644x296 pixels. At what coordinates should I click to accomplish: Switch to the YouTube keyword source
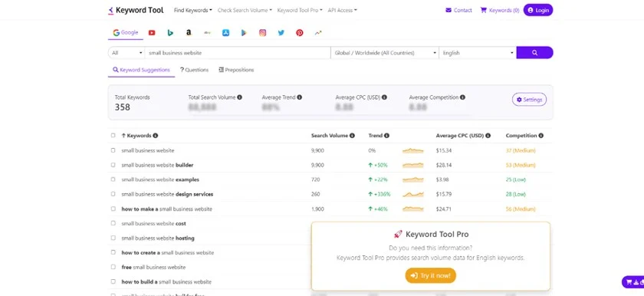click(x=152, y=33)
